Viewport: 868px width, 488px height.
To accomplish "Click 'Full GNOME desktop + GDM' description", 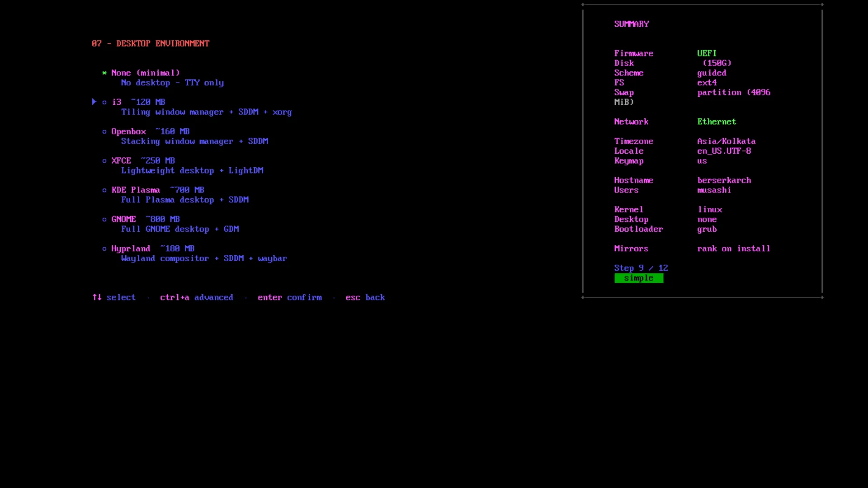I will (180, 230).
